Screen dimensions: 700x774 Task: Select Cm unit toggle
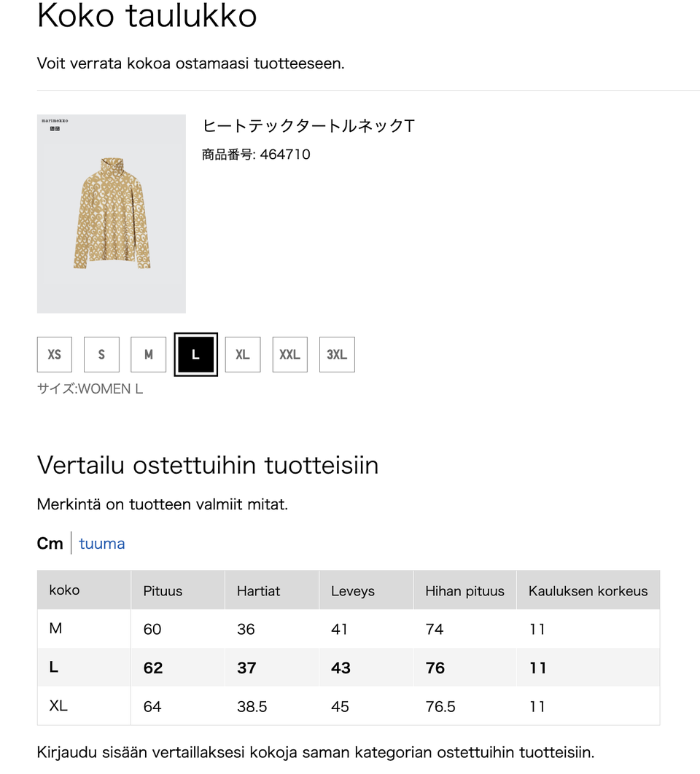click(50, 544)
